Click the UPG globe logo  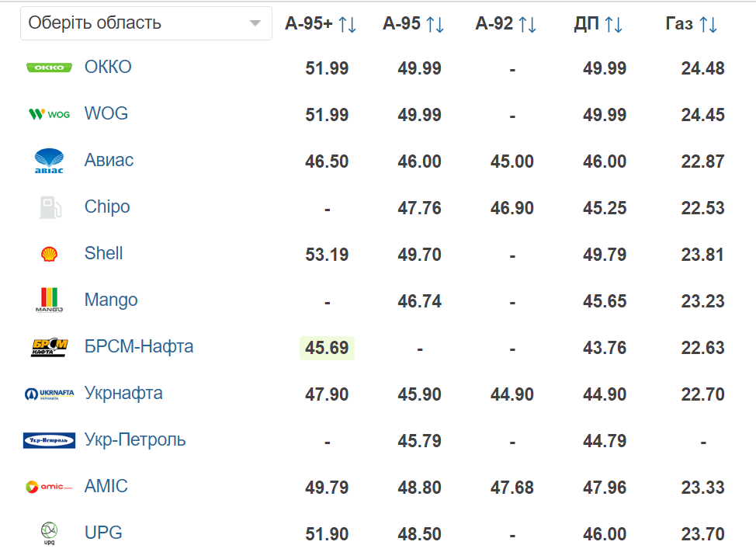click(49, 533)
